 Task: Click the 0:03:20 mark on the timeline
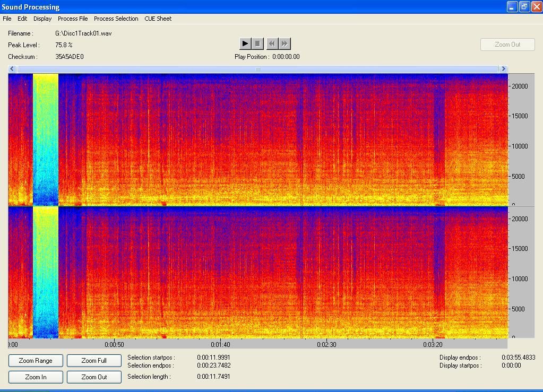click(x=433, y=345)
